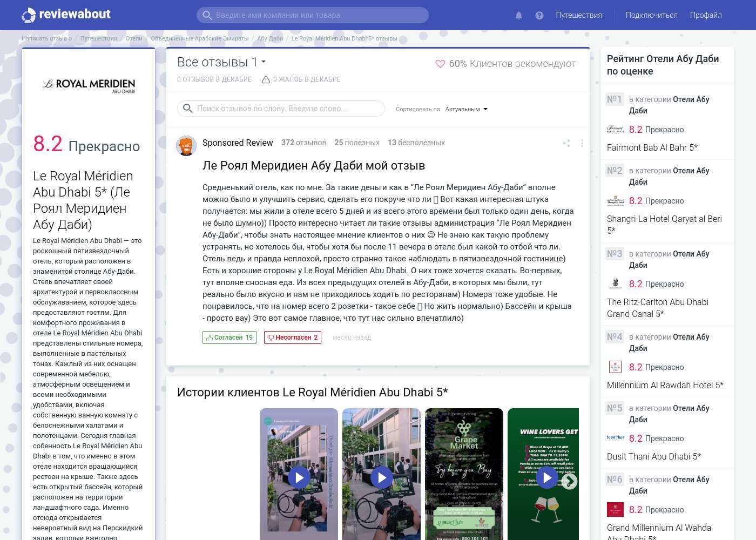Click the search magnifier in header search bar
This screenshot has height=540, width=756.
point(206,15)
